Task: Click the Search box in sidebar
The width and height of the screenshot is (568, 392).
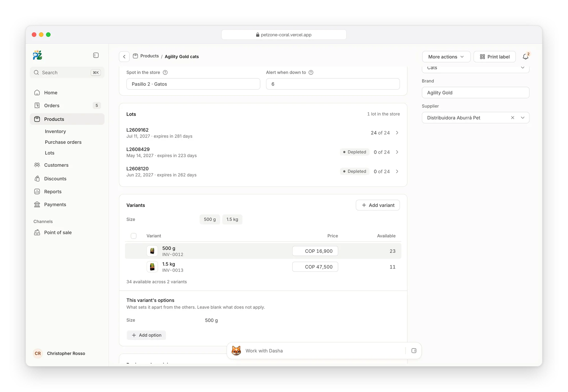Action: click(67, 73)
